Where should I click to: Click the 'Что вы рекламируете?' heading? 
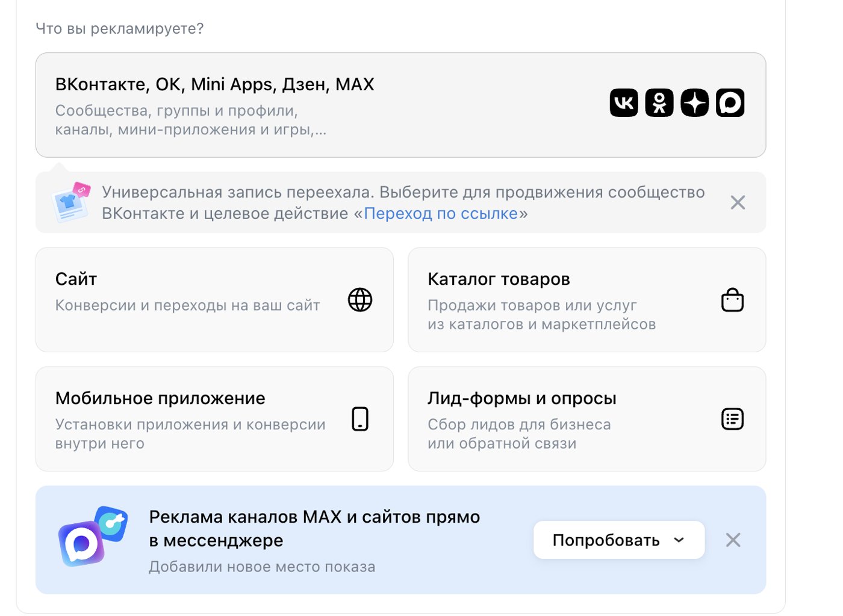pos(120,28)
